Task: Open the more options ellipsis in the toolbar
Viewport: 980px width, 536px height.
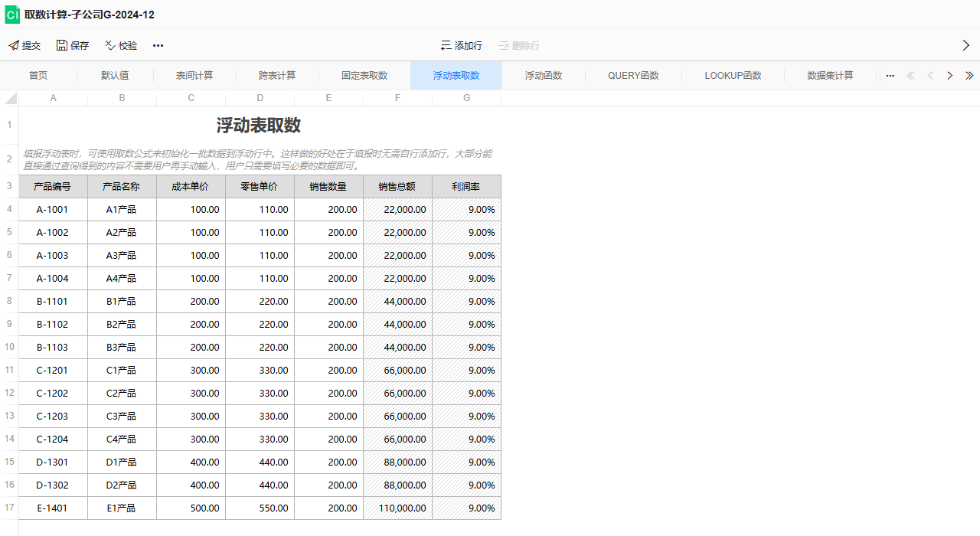Action: 158,45
